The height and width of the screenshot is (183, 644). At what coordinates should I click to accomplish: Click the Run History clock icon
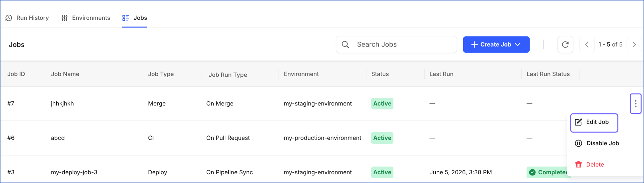point(9,18)
